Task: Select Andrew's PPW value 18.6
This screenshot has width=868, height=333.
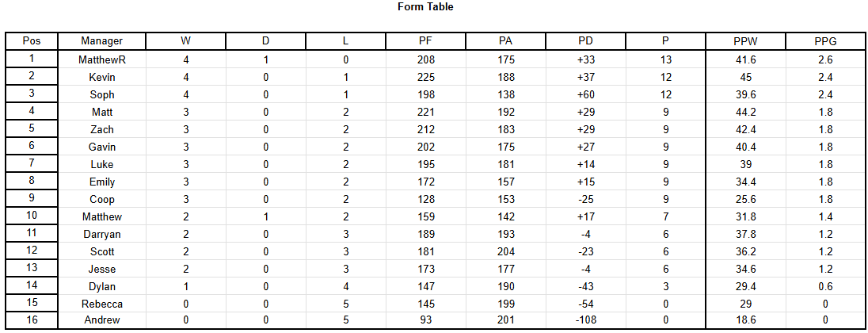Action: 746,320
